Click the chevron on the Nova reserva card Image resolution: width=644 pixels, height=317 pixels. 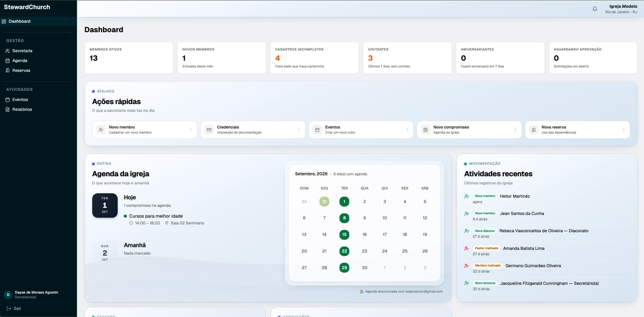click(624, 130)
